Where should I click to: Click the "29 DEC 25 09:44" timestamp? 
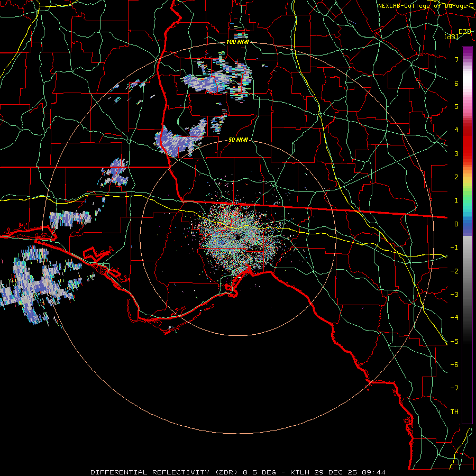pyautogui.click(x=350, y=472)
